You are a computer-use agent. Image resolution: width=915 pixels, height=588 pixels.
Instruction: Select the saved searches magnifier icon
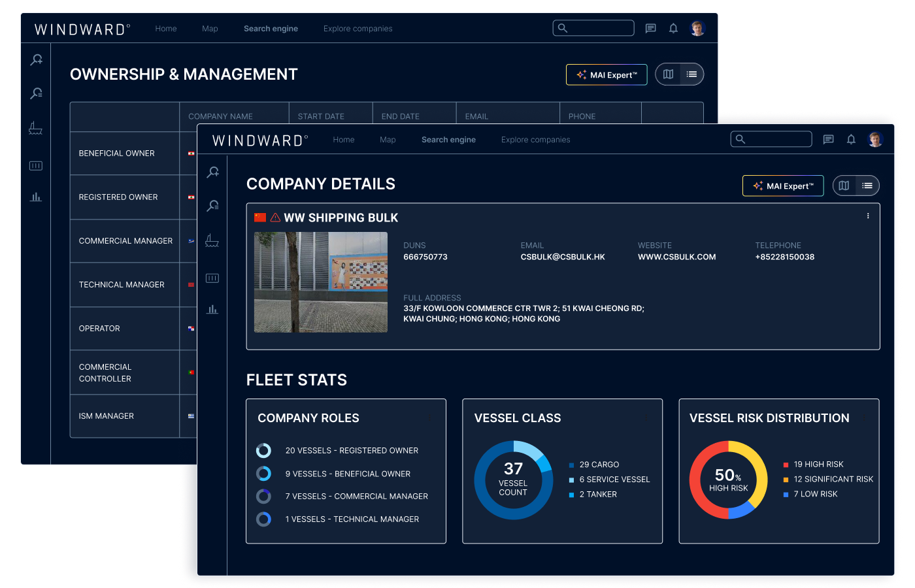pyautogui.click(x=212, y=205)
